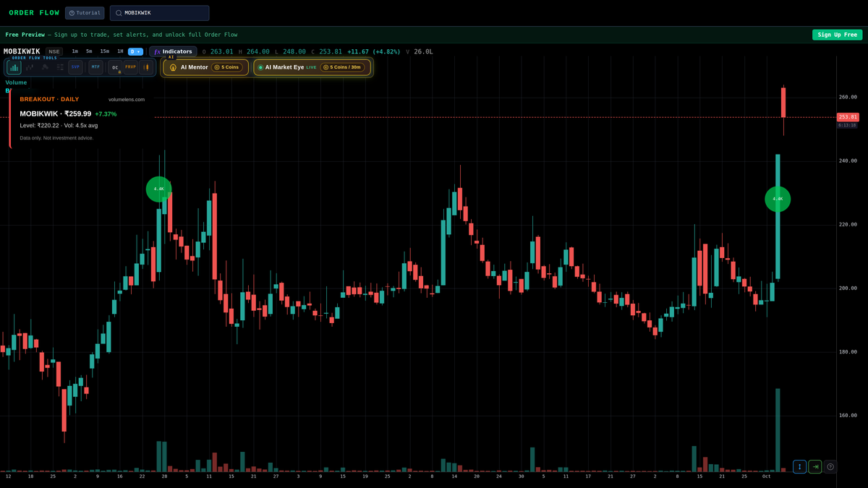Select the grid layout tool before SVP
The image size is (868, 488).
pyautogui.click(x=60, y=67)
